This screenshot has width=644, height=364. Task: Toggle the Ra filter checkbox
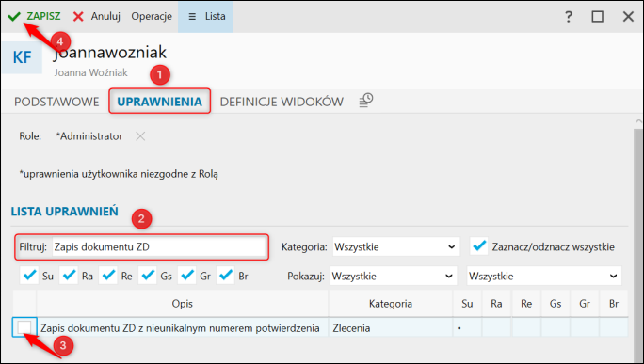coord(69,276)
